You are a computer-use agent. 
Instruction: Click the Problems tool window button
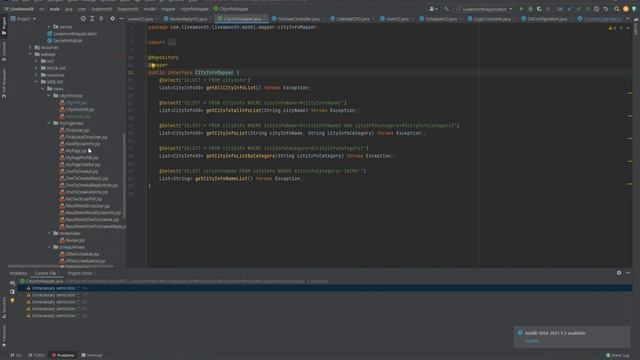click(x=63, y=356)
